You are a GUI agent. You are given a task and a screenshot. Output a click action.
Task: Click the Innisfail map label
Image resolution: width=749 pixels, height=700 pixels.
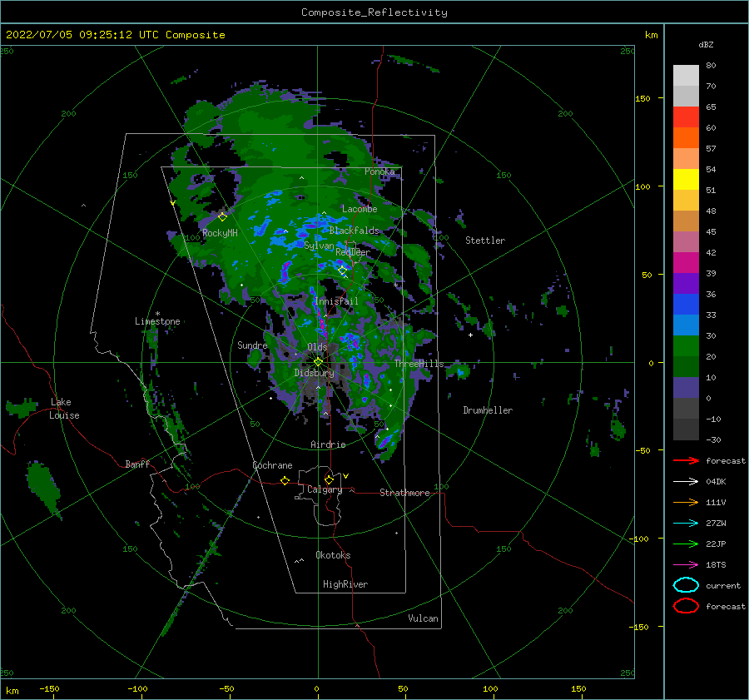pyautogui.click(x=336, y=301)
